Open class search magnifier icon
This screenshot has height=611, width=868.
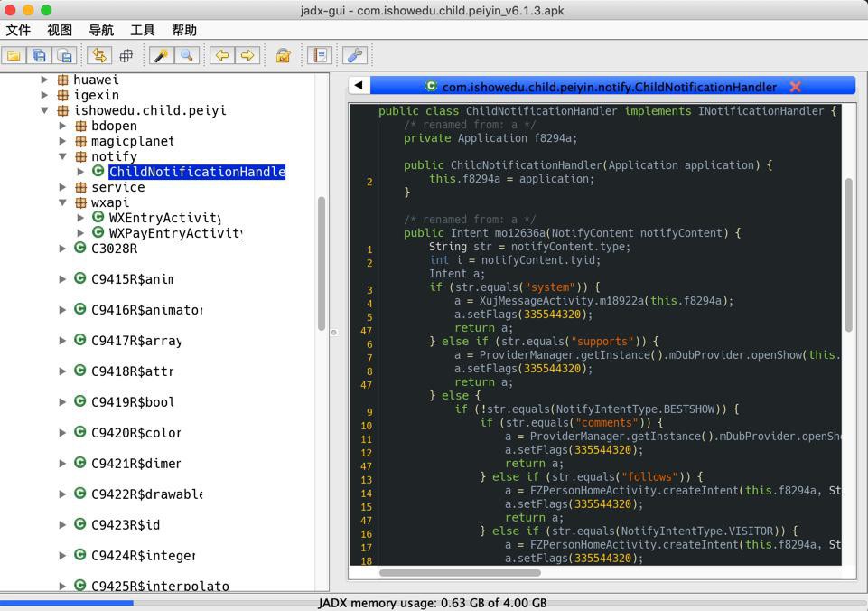coord(187,55)
